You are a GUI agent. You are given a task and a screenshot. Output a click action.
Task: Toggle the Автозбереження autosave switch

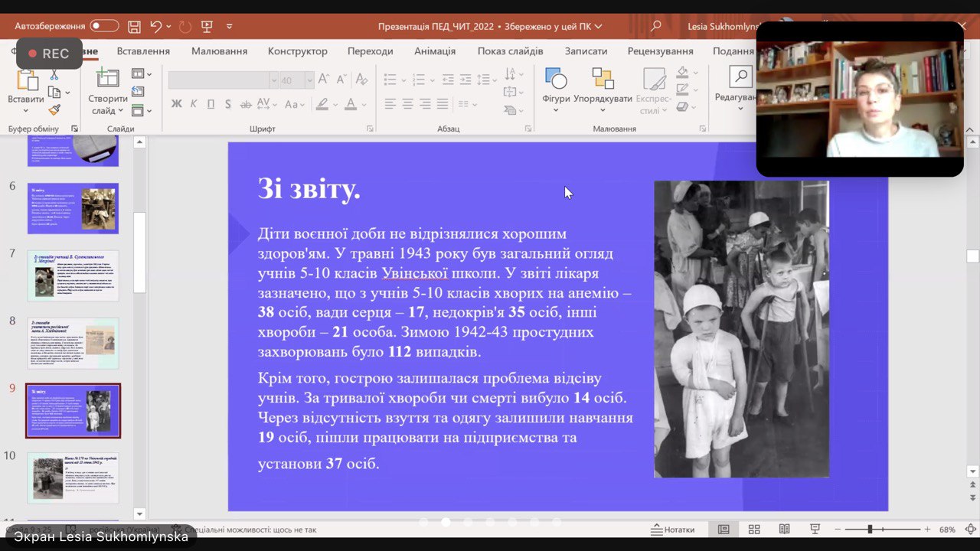[x=104, y=26]
